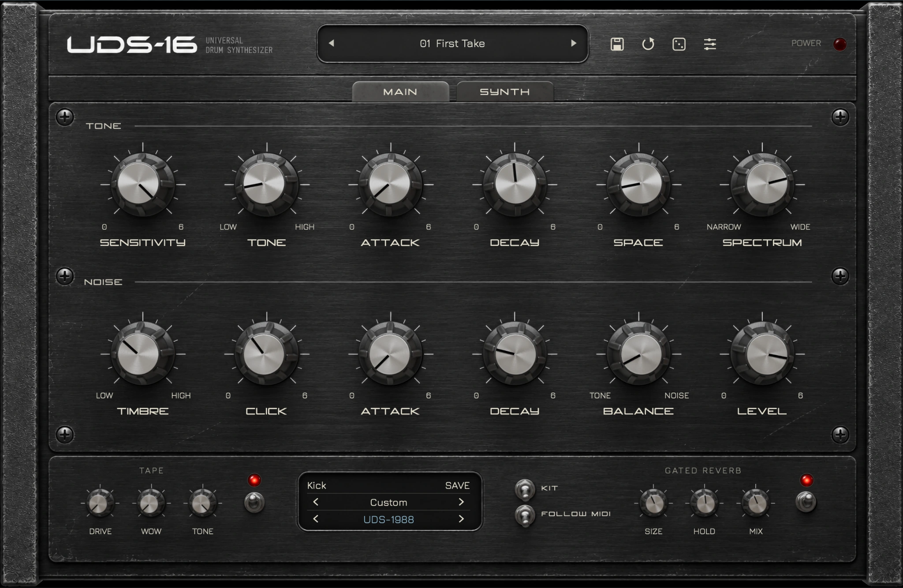Click the Custom preset name
Viewport: 903px width, 588px height.
(388, 502)
